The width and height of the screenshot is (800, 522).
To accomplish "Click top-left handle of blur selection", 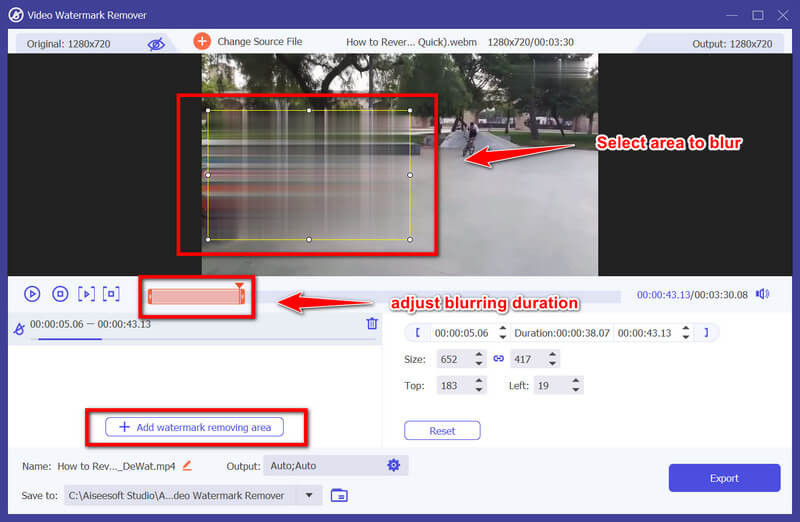I will tap(208, 110).
